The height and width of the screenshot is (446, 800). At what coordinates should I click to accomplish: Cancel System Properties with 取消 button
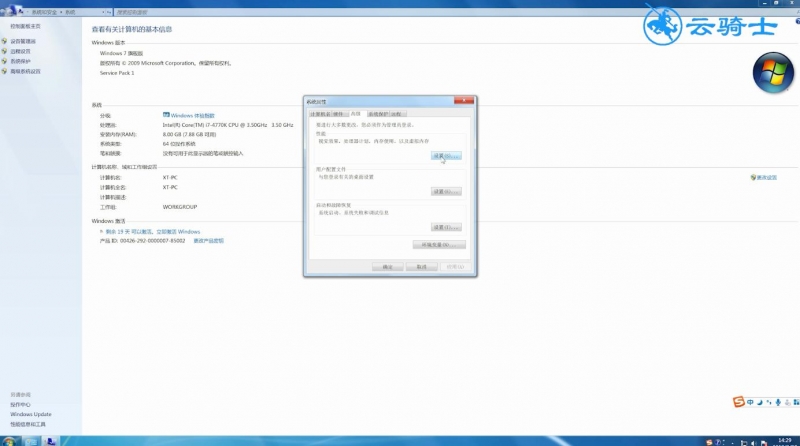click(421, 267)
